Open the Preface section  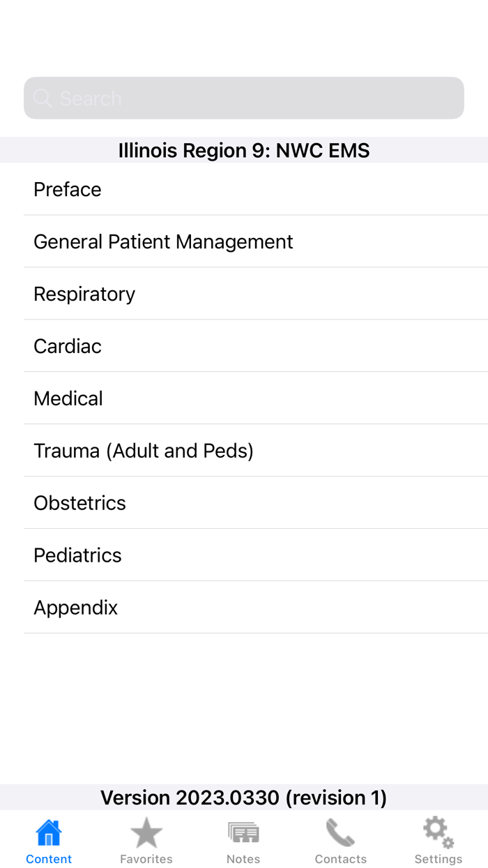[x=68, y=190]
